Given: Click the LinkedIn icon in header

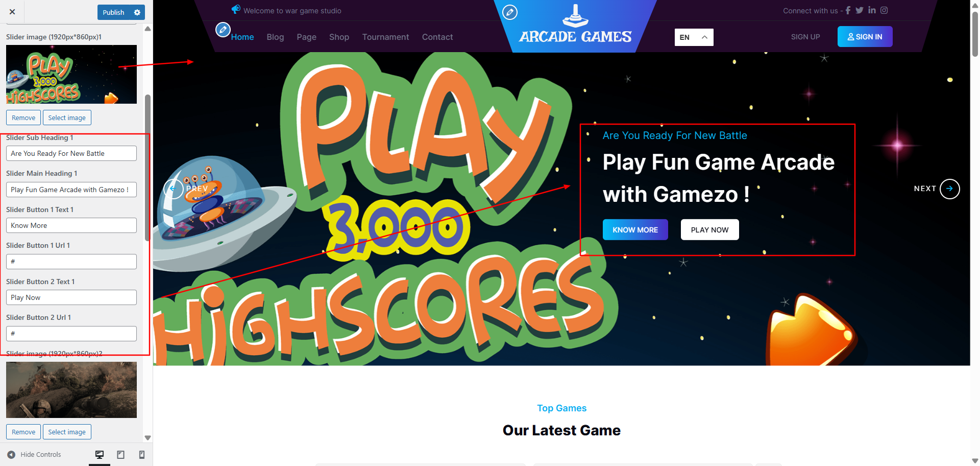Looking at the screenshot, I should [872, 10].
